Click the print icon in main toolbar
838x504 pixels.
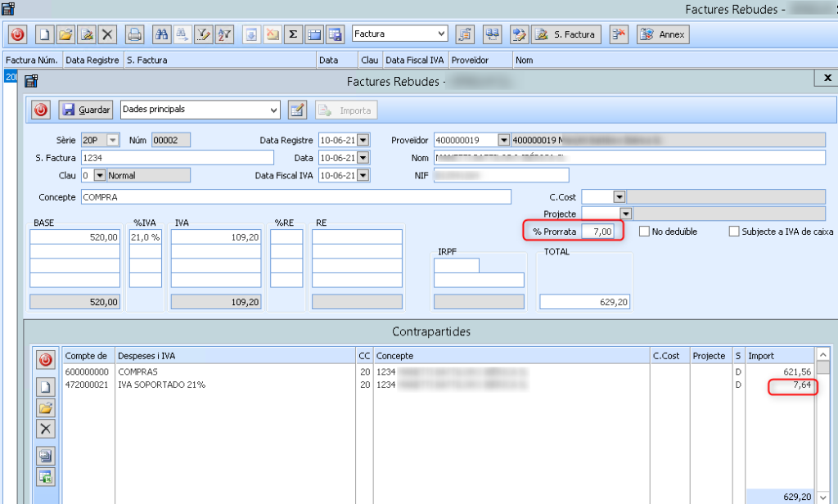pyautogui.click(x=135, y=34)
